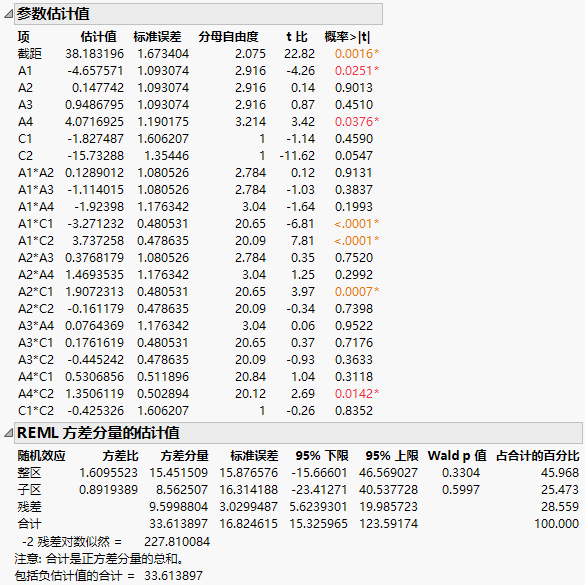Click the A3*A4 row label

(36, 326)
